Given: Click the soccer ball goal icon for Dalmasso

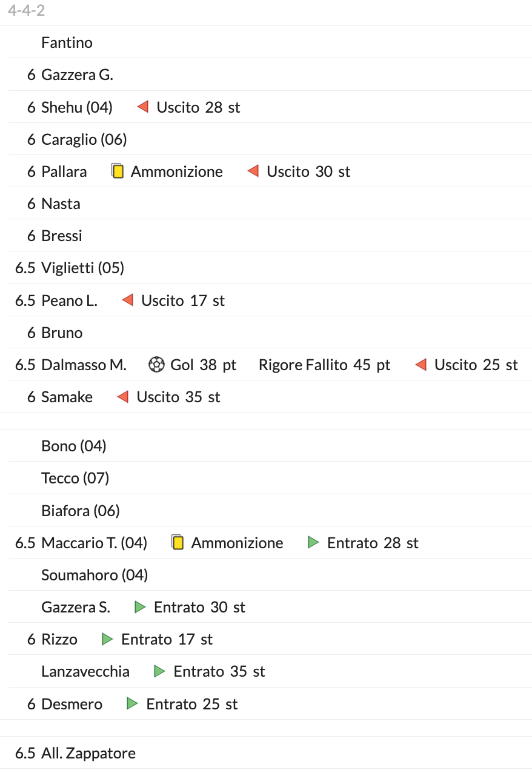Looking at the screenshot, I should coord(156,365).
